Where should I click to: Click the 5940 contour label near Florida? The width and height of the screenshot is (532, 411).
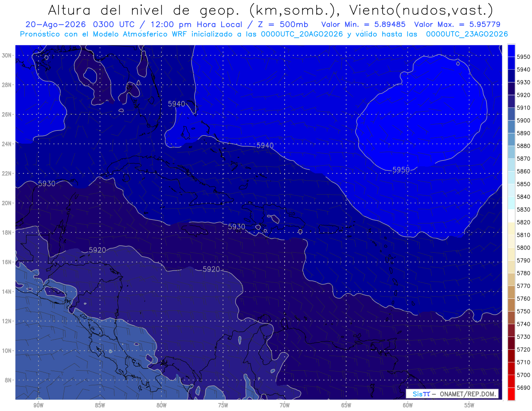(x=176, y=104)
